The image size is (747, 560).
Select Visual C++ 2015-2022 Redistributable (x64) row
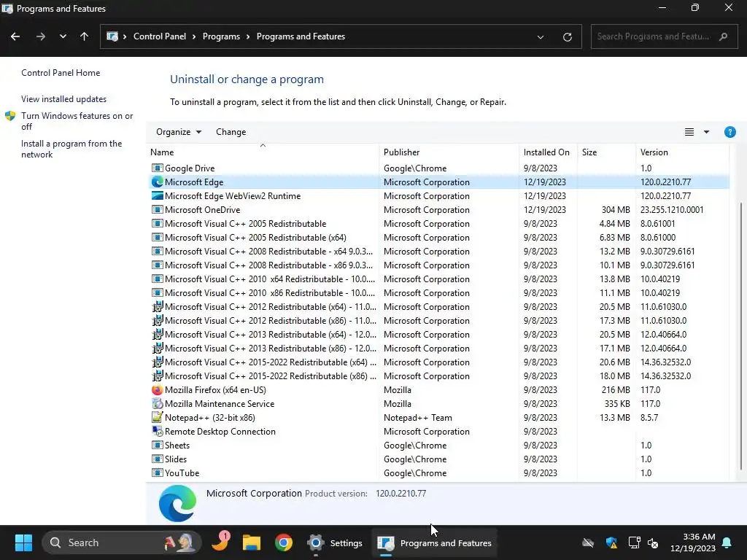[x=439, y=362]
